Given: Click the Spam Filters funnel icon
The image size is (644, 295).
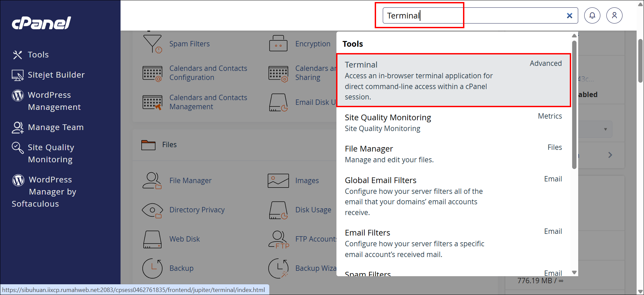Looking at the screenshot, I should click(x=152, y=44).
